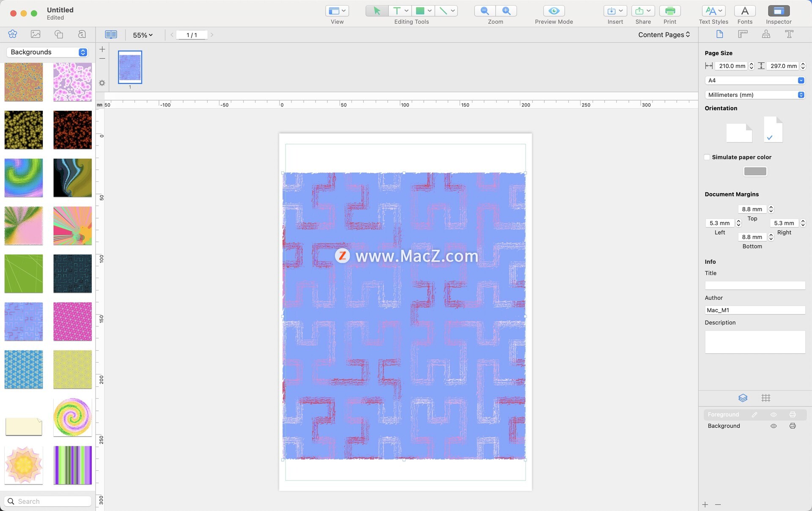Image resolution: width=812 pixels, height=511 pixels.
Task: Open the Share dropdown
Action: click(x=643, y=11)
